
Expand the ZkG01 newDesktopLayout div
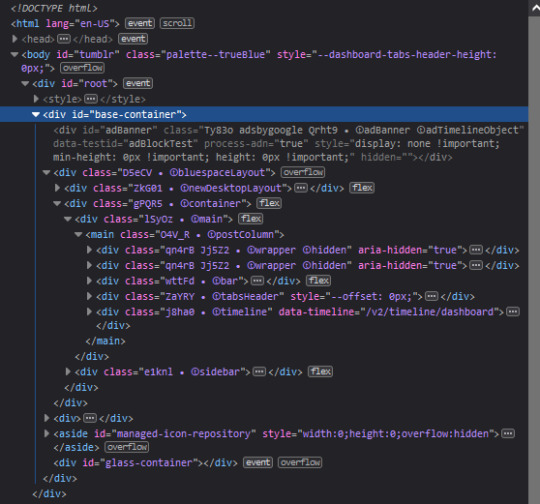pos(57,188)
